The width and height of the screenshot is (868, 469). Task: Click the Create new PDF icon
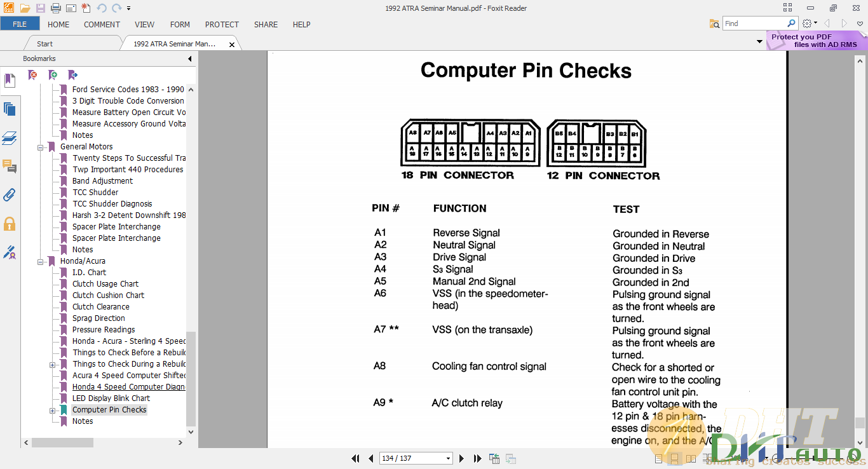coord(86,8)
